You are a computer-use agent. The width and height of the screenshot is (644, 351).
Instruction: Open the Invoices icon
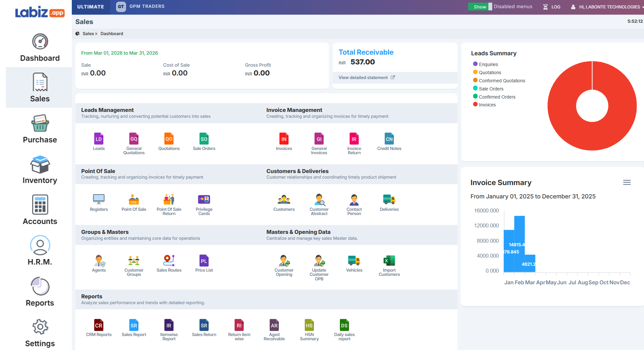[284, 139]
